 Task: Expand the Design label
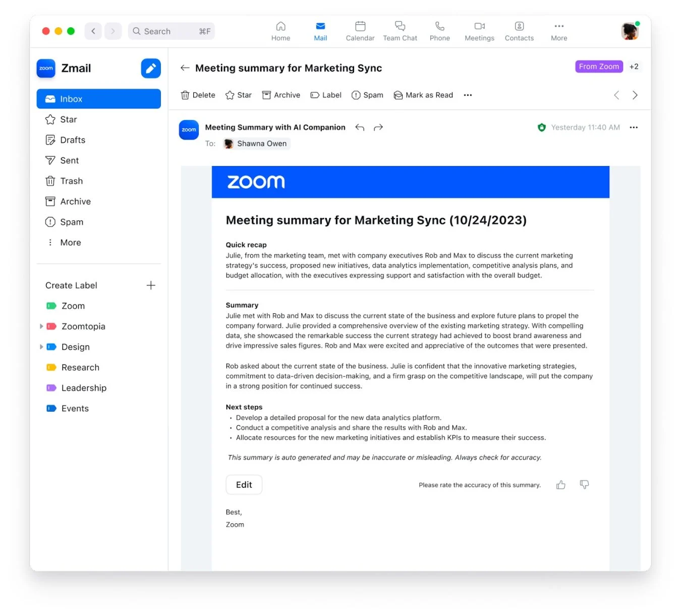coord(41,347)
